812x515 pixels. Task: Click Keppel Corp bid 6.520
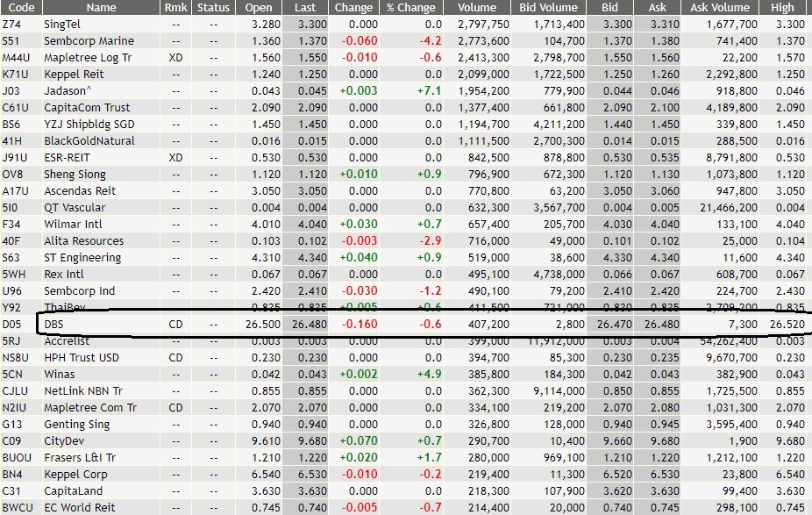(618, 475)
